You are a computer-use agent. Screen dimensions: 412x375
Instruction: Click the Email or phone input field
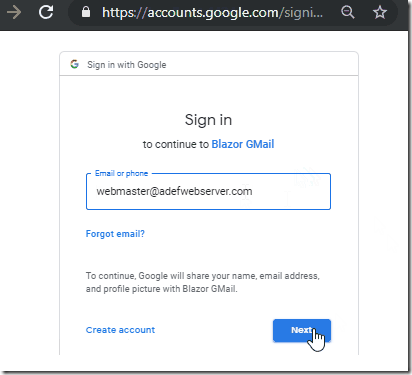click(x=208, y=191)
